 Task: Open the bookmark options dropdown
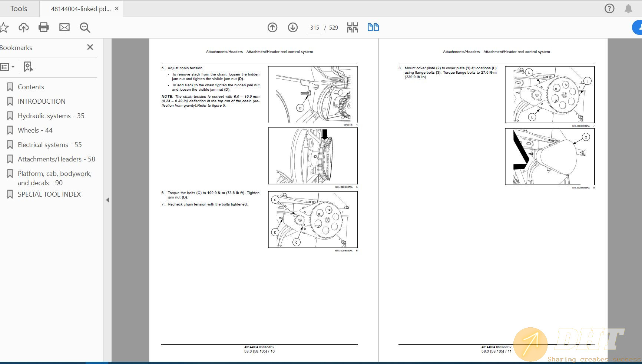[x=7, y=67]
